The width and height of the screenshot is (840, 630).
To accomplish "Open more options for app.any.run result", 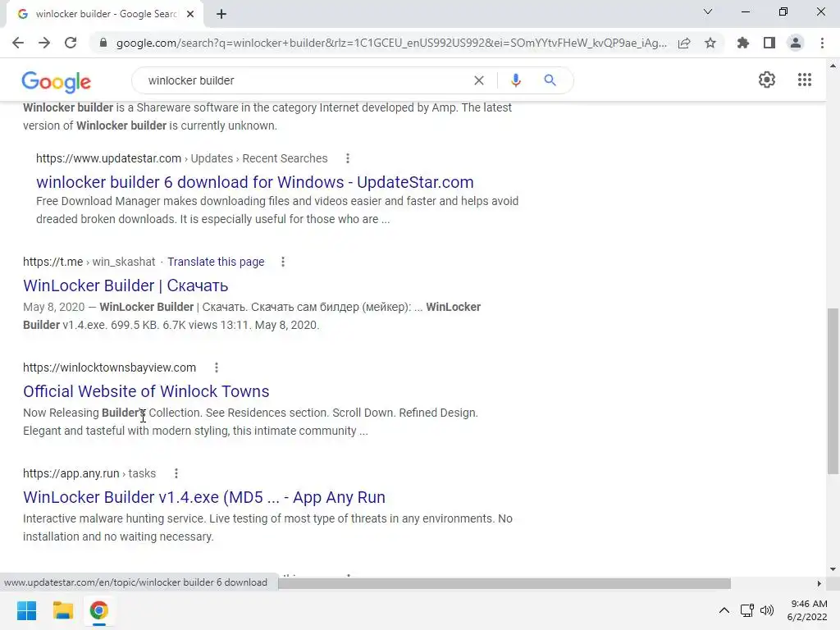I will point(176,473).
